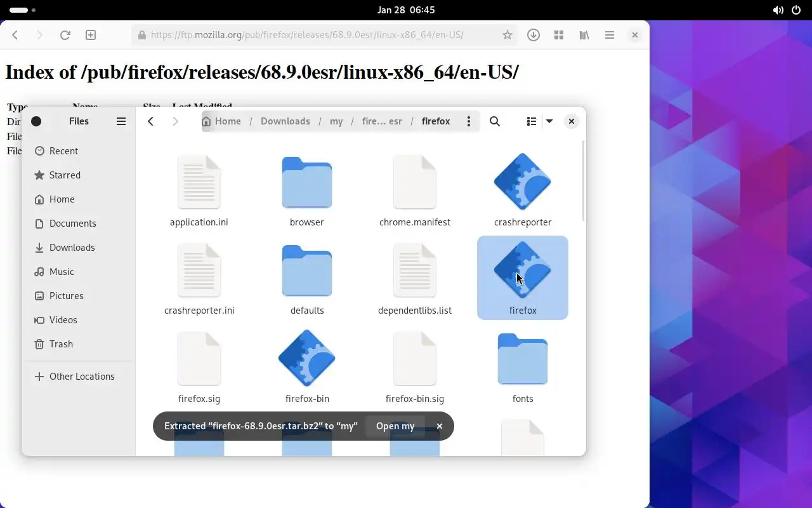The image size is (812, 508).
Task: Go to Downloads in the path bar
Action: point(285,121)
